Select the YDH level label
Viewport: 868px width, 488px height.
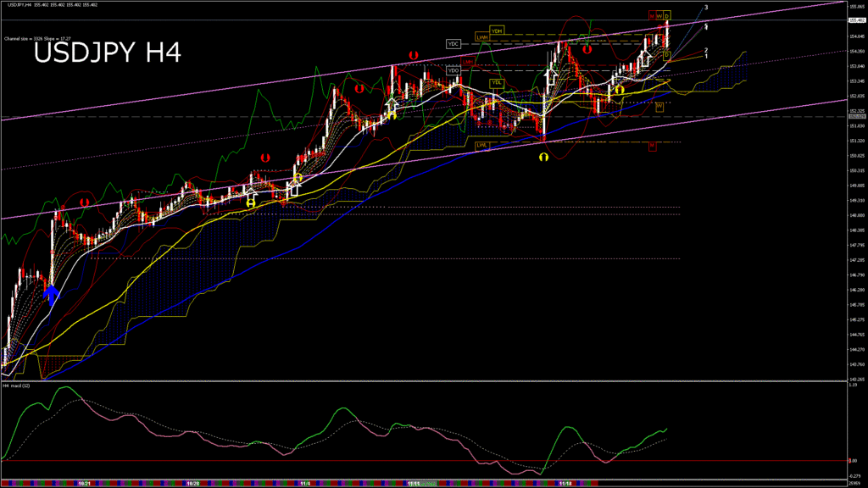tap(497, 31)
